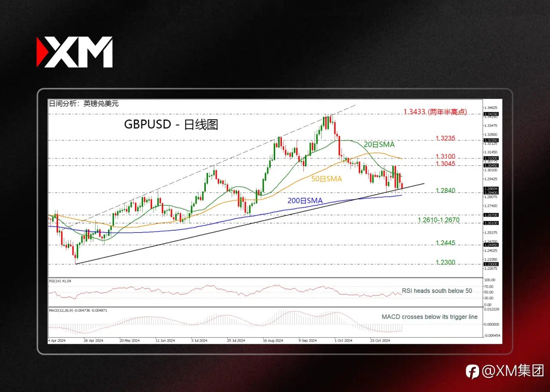
Task: Click the '1.28075' price scale value
Action: pyautogui.click(x=491, y=197)
